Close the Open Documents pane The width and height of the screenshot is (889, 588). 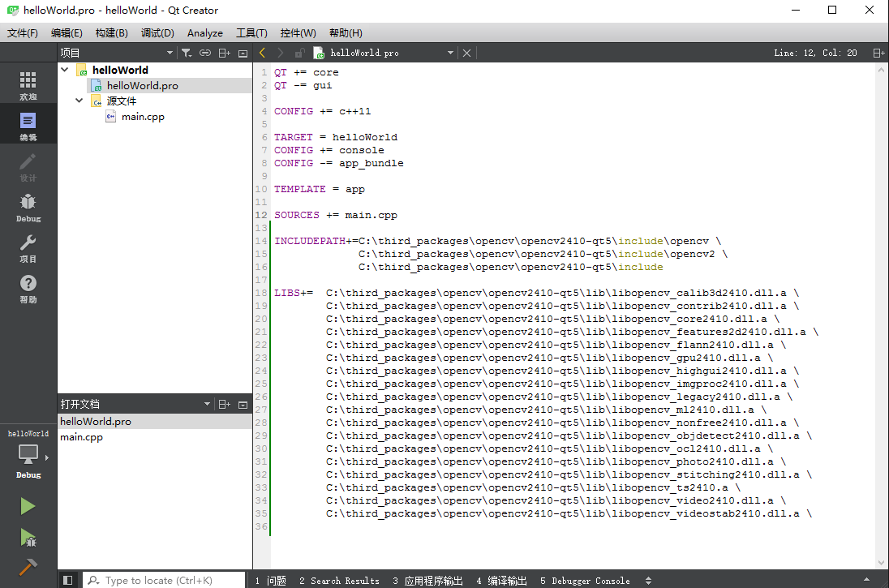coord(243,404)
